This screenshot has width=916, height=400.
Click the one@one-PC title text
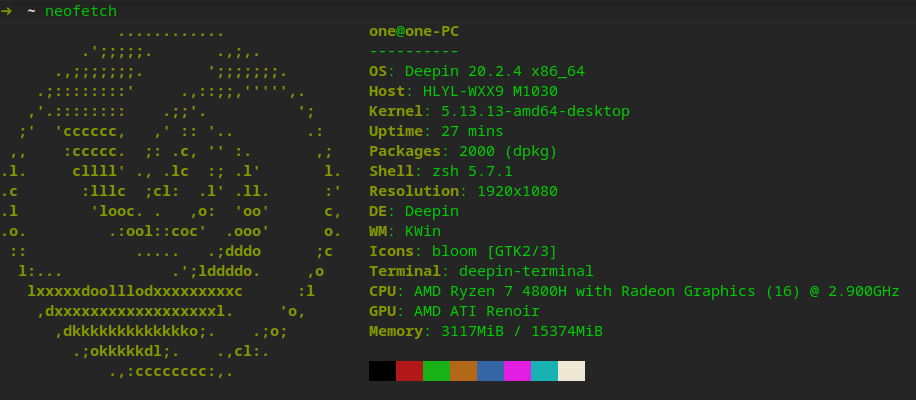point(414,31)
